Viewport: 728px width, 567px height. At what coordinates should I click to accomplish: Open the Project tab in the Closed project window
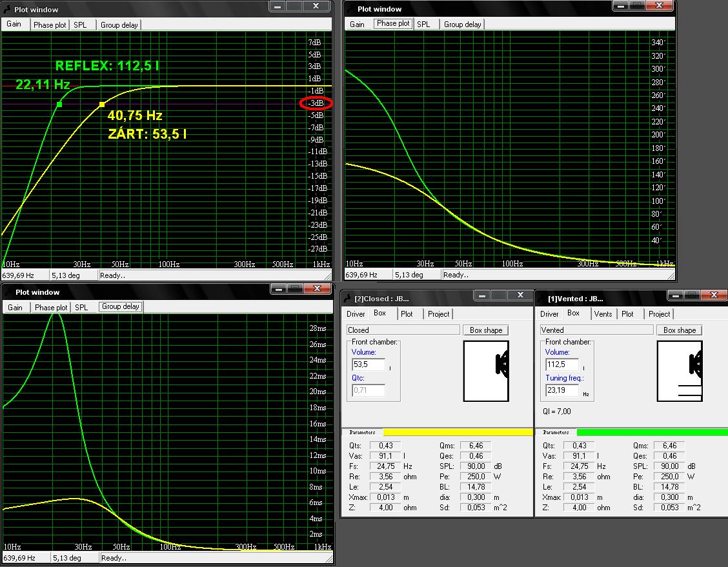pos(438,314)
